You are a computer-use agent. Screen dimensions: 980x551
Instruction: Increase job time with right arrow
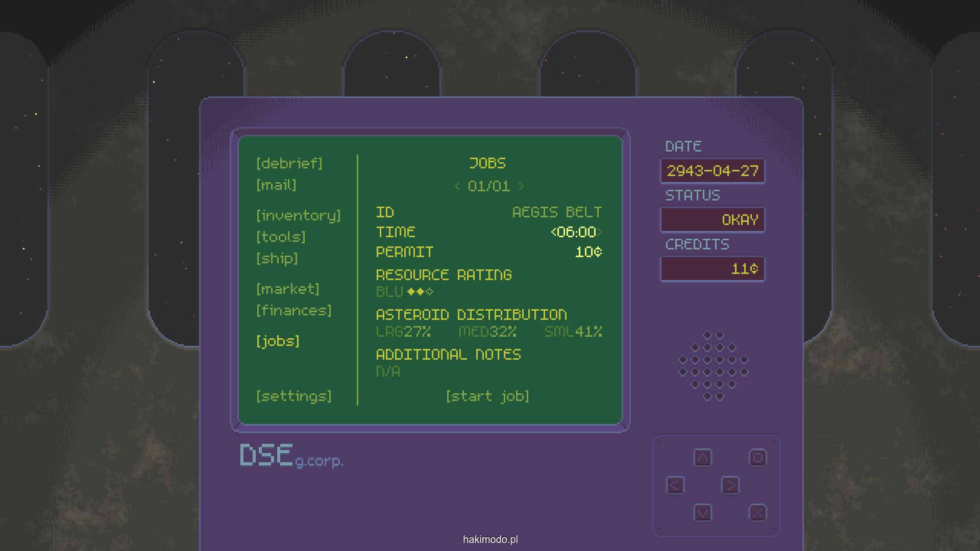pos(600,233)
